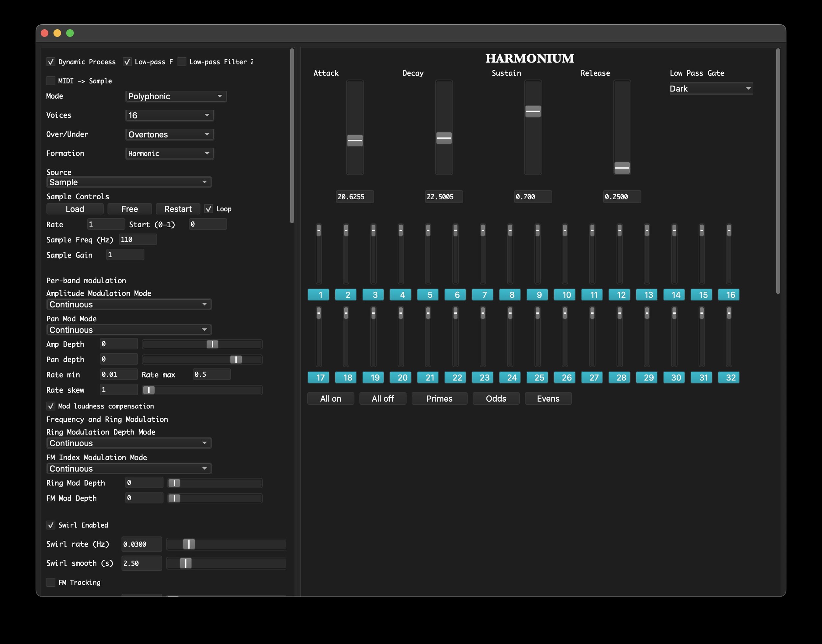Toggle harmonic band 32 button
The width and height of the screenshot is (822, 644).
click(x=729, y=378)
